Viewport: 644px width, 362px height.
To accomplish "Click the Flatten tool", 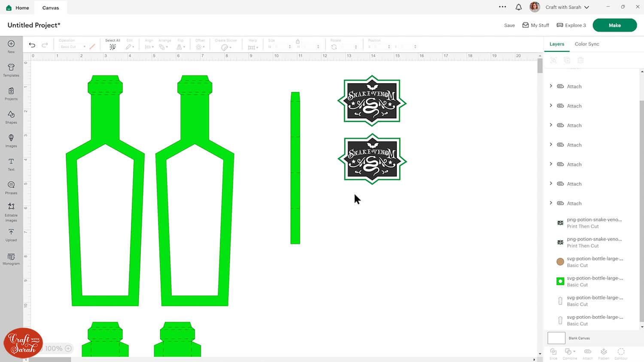I will (x=604, y=353).
